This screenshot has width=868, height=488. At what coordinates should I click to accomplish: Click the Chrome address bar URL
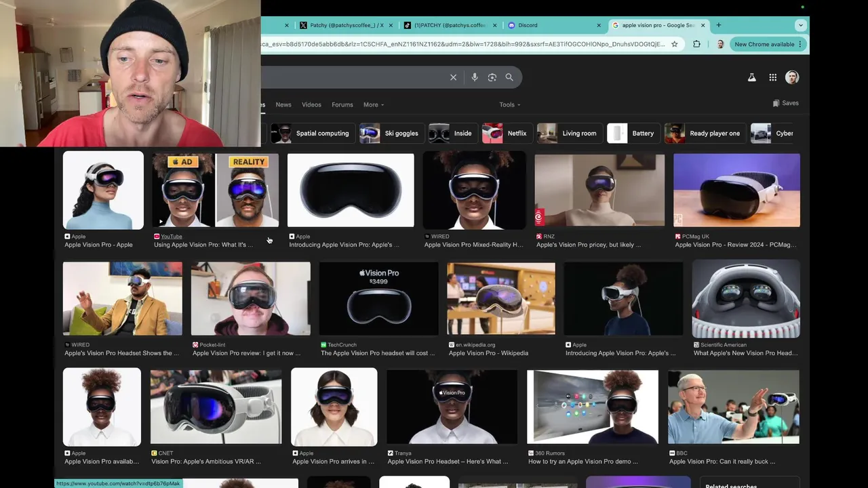pos(462,44)
